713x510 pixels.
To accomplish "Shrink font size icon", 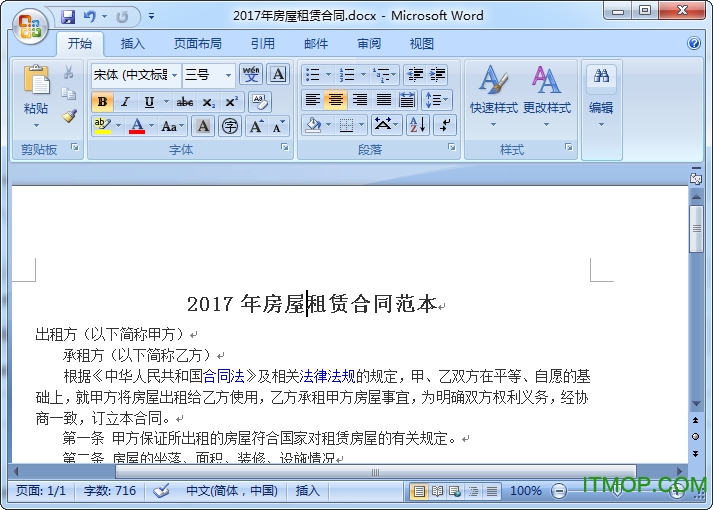I will (278, 126).
